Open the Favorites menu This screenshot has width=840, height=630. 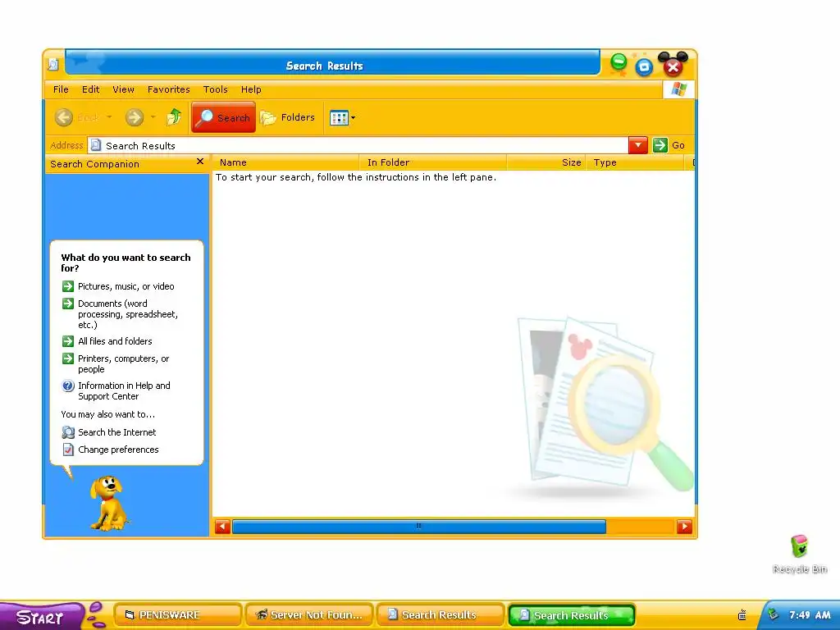169,89
